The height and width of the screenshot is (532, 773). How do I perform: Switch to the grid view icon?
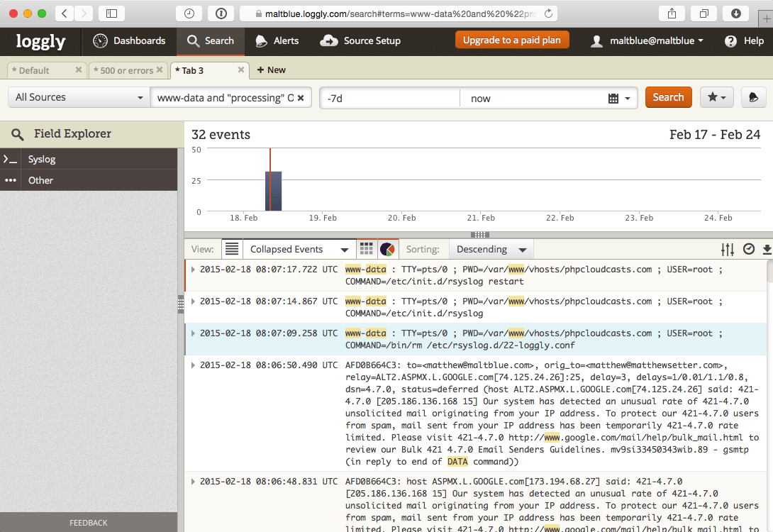pyautogui.click(x=366, y=249)
